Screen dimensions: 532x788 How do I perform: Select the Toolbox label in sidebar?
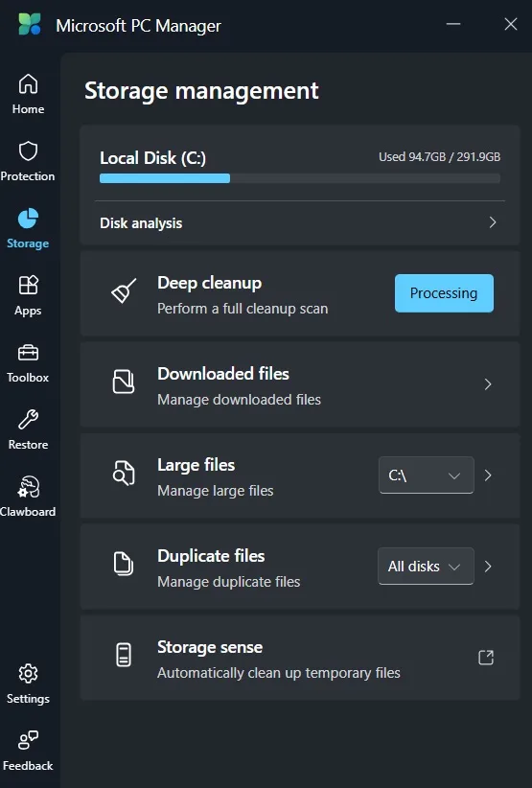(x=28, y=378)
